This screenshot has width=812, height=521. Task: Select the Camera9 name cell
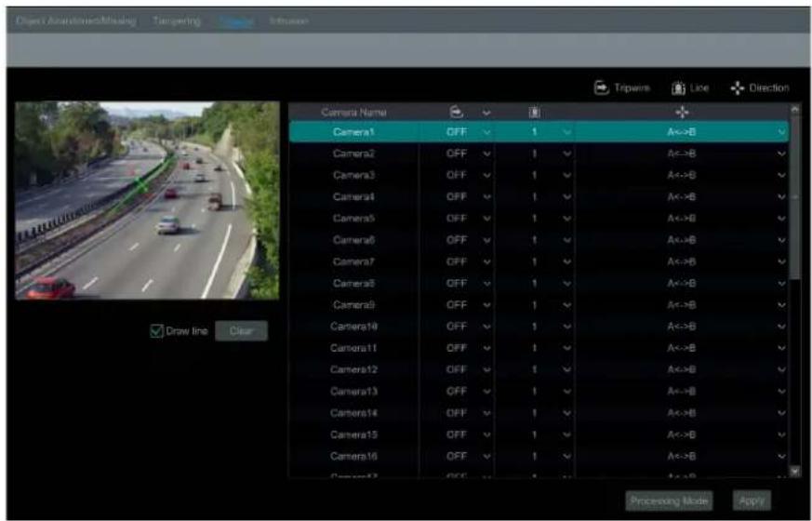point(353,305)
